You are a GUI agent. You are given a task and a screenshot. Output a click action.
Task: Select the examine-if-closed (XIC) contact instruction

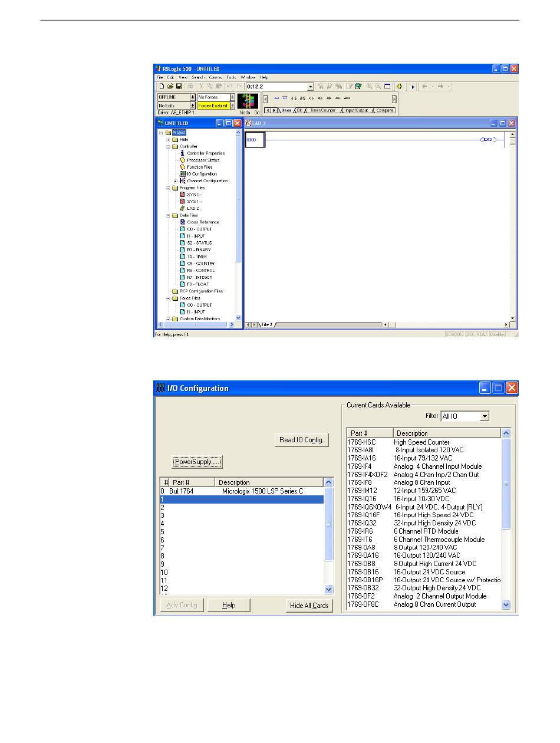(294, 98)
